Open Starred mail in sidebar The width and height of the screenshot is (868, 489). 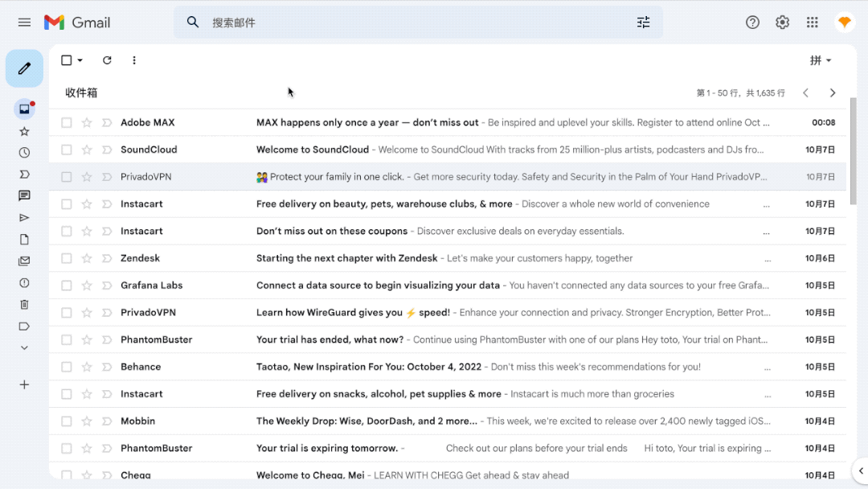(x=24, y=131)
